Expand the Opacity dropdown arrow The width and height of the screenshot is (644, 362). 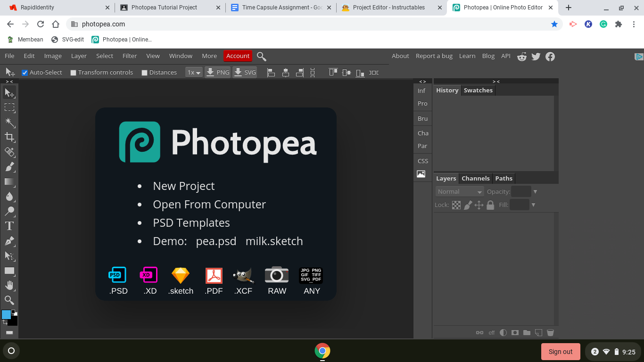pos(536,191)
